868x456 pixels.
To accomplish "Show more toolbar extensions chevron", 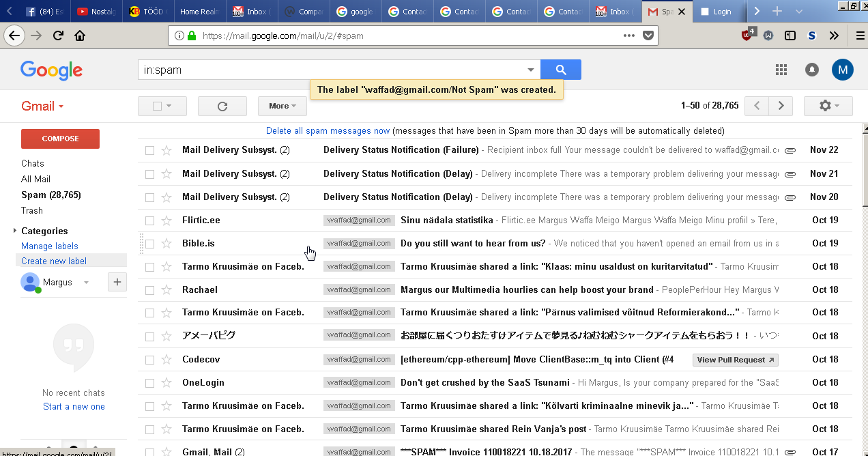I will tap(834, 35).
